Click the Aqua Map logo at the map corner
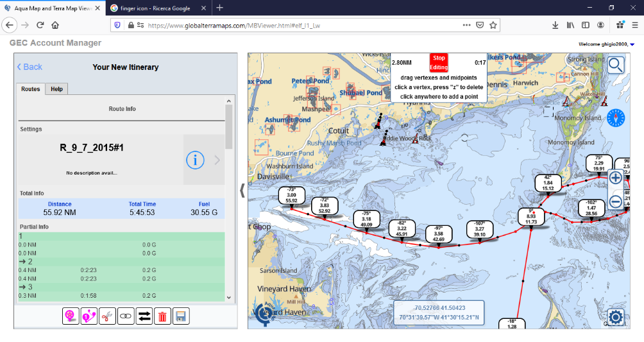 tap(265, 315)
